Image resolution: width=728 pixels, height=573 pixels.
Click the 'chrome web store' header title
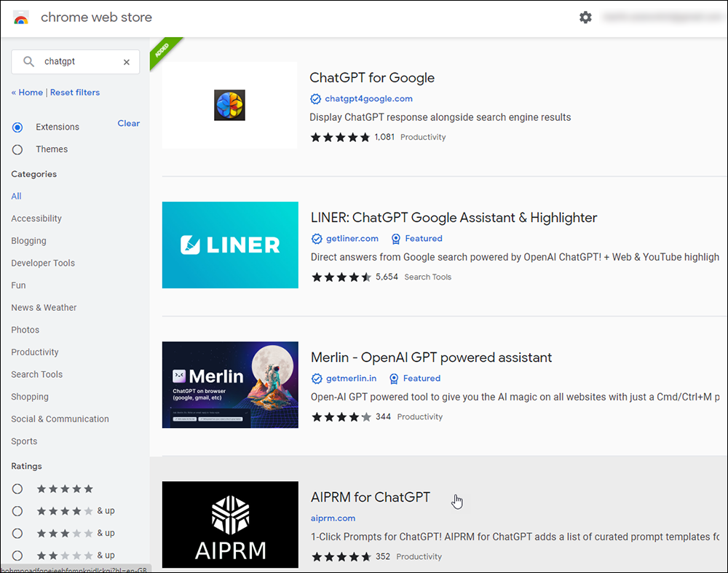coord(96,17)
